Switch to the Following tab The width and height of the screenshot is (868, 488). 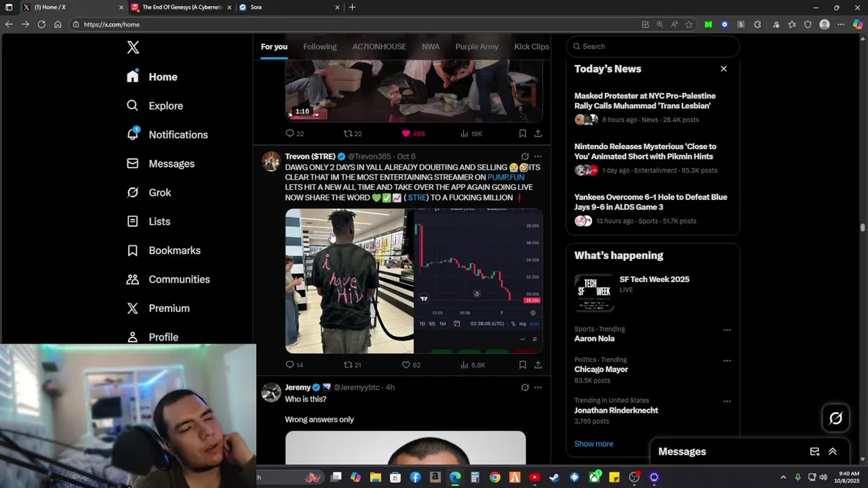pyautogui.click(x=319, y=47)
